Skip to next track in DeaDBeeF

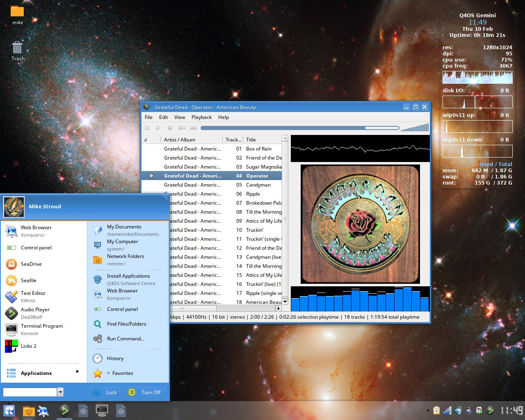193,128
